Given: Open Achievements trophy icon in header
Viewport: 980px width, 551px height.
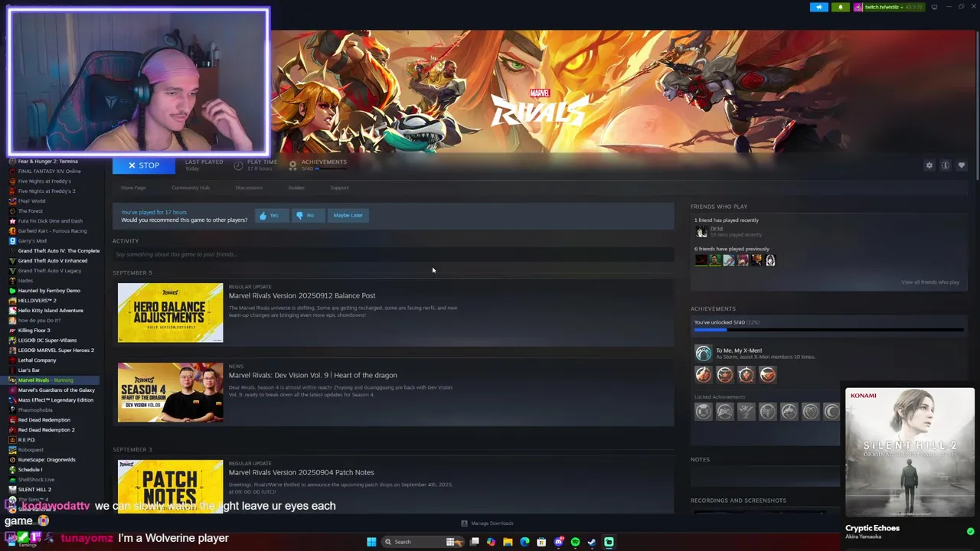Looking at the screenshot, I should coord(292,165).
